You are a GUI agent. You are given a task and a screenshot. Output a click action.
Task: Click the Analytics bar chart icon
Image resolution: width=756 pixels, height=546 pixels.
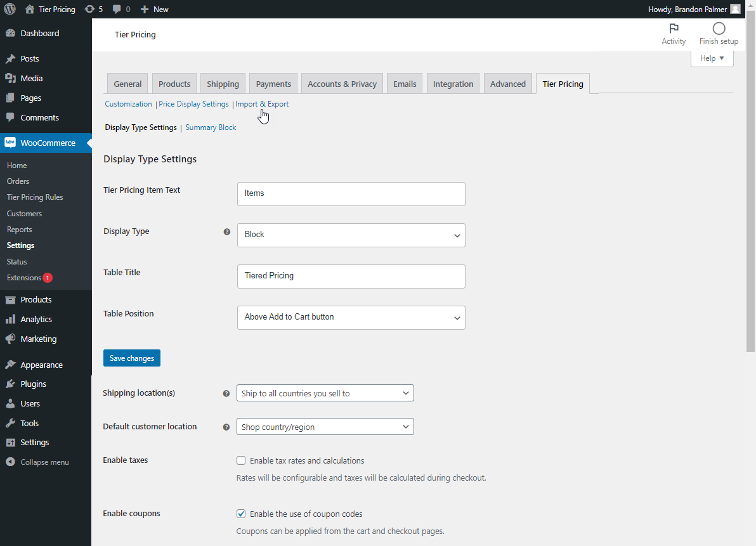click(10, 320)
